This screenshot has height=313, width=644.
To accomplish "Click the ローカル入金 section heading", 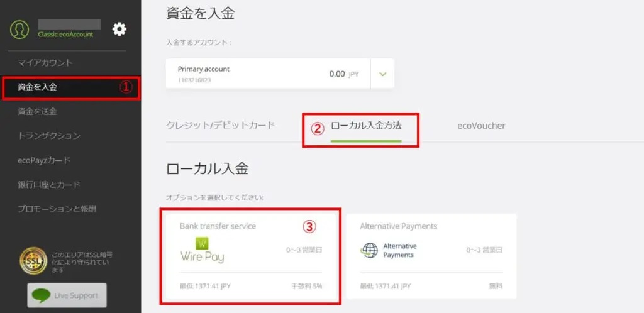I will pyautogui.click(x=208, y=169).
